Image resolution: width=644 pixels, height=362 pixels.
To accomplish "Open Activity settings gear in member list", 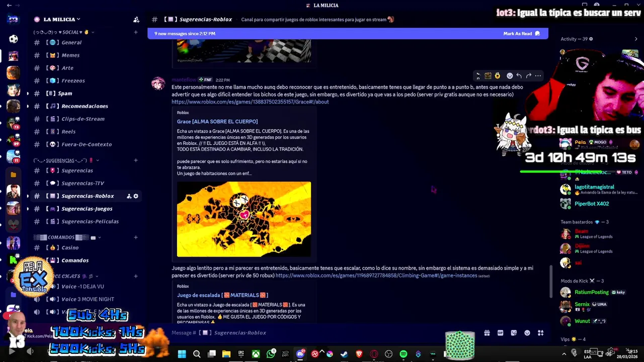I will pos(591,39).
